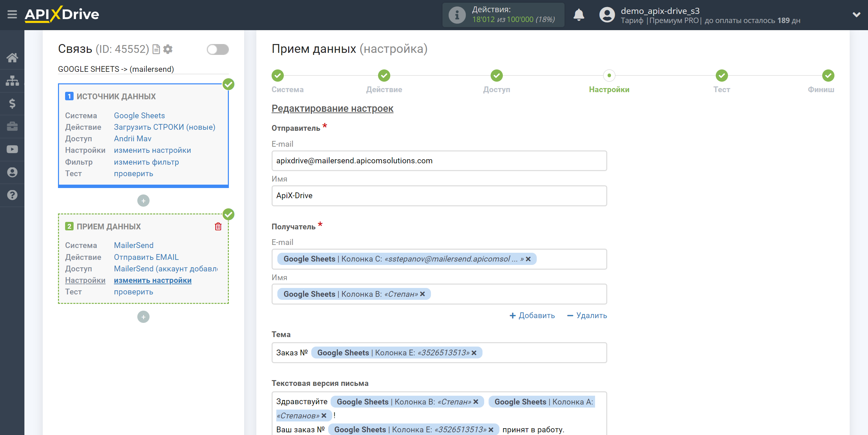The width and height of the screenshot is (868, 435).
Task: Click the actions counter 18'012 из 100'000
Action: (x=503, y=20)
